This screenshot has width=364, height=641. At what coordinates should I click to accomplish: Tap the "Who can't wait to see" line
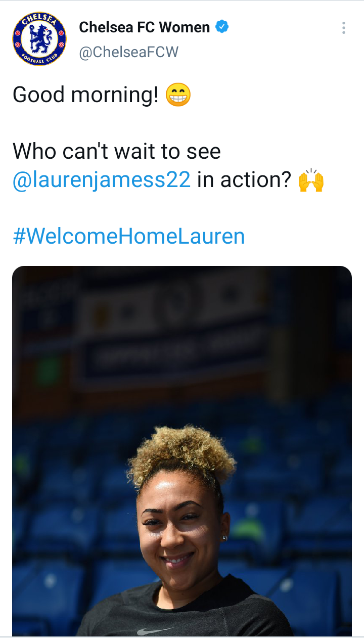pos(117,151)
